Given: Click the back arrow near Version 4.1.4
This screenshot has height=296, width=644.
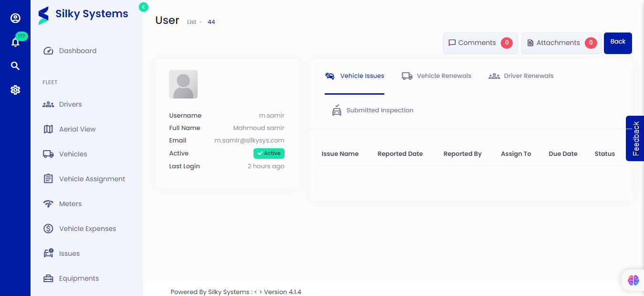Looking at the screenshot, I should 254,291.
